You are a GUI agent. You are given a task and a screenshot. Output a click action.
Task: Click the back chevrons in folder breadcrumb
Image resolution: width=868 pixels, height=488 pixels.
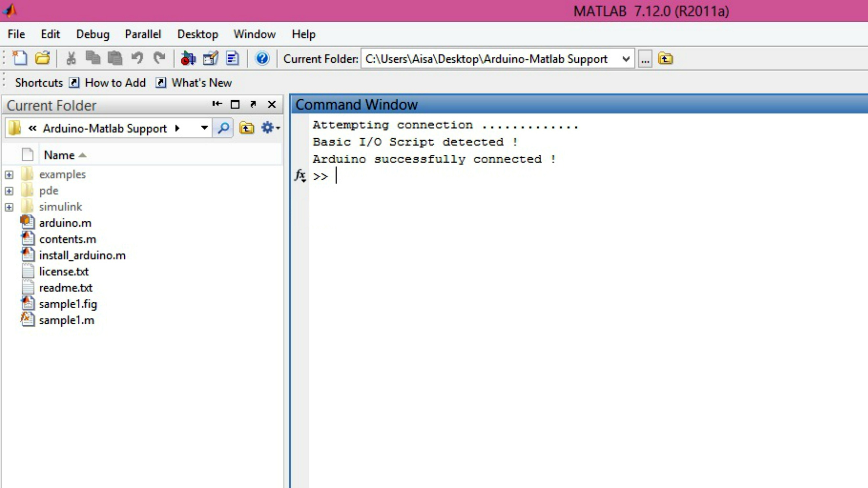pyautogui.click(x=32, y=128)
